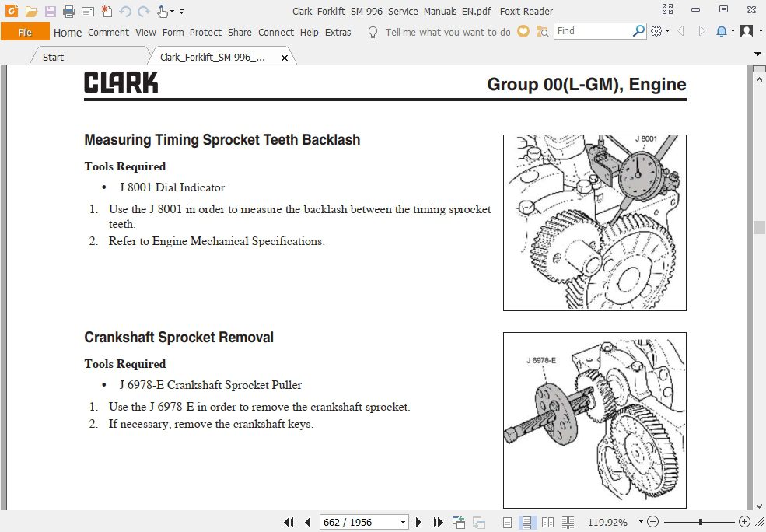
Task: Switch to continuous facing view
Action: (x=568, y=523)
